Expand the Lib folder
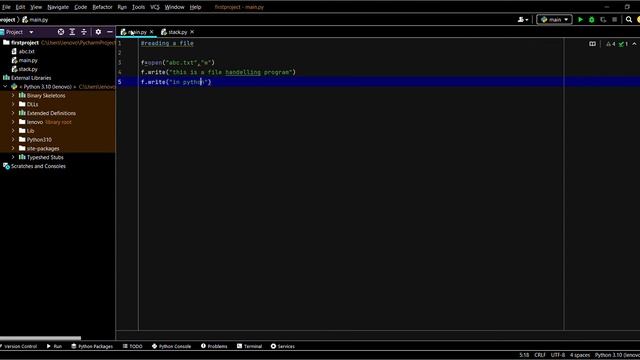 [x=13, y=131]
